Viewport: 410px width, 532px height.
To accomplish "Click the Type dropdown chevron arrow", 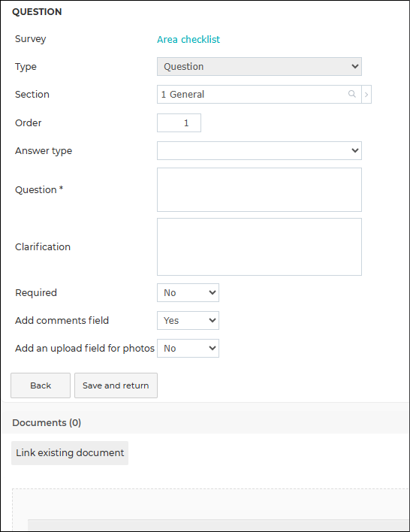I will tap(354, 66).
